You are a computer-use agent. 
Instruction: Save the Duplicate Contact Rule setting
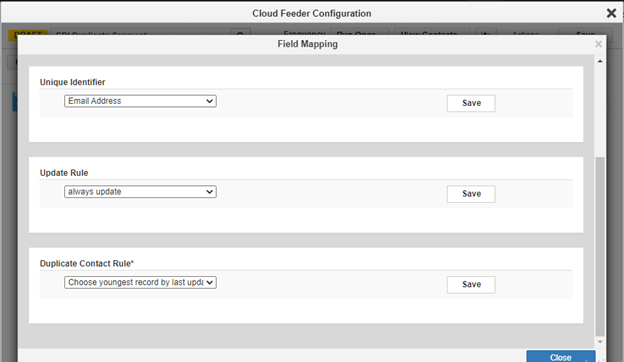471,284
